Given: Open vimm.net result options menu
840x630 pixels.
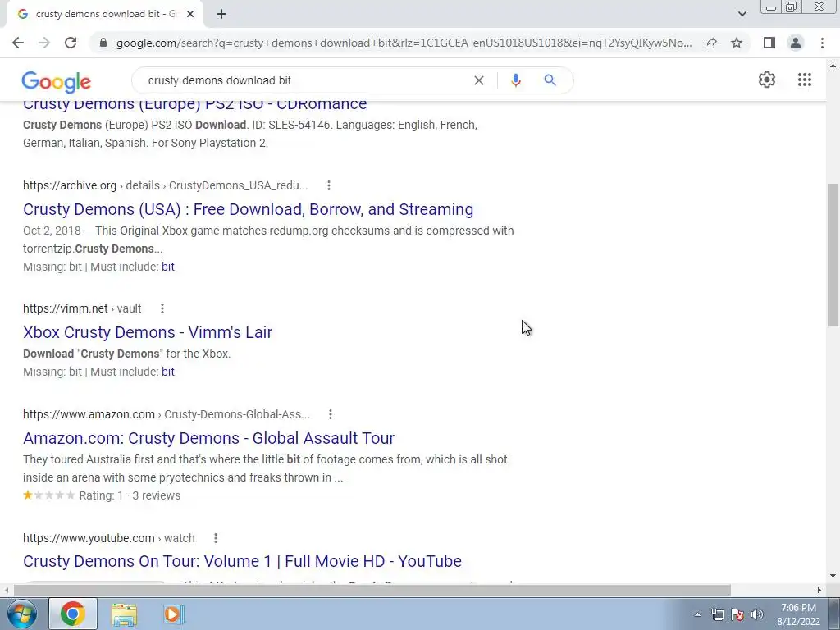Looking at the screenshot, I should pyautogui.click(x=162, y=308).
